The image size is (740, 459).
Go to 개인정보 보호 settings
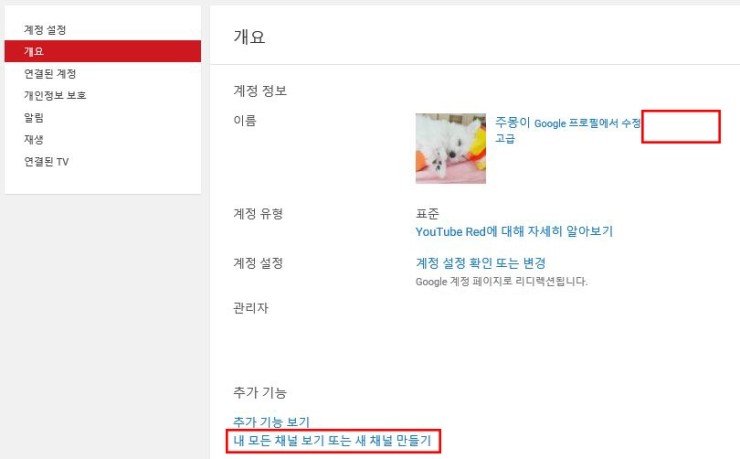point(55,95)
